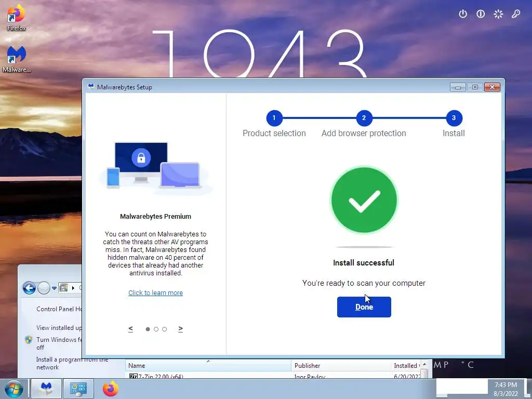The height and width of the screenshot is (399, 532).
Task: Sort programs by Name column
Action: click(208, 365)
